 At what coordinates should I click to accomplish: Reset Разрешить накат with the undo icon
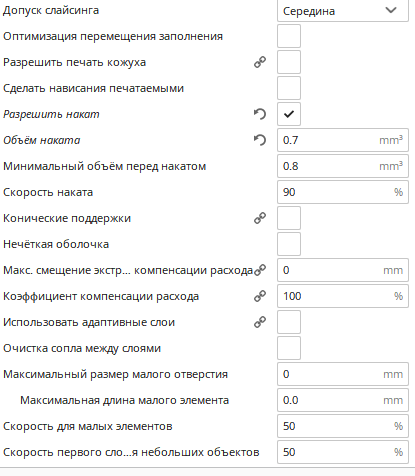coord(260,114)
